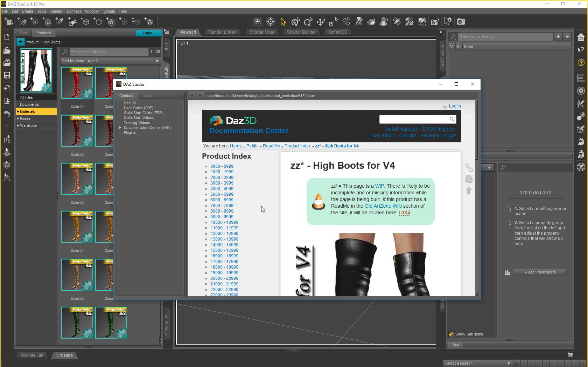The image size is (588, 367).
Task: Select the Spot Render tool
Action: point(435,22)
